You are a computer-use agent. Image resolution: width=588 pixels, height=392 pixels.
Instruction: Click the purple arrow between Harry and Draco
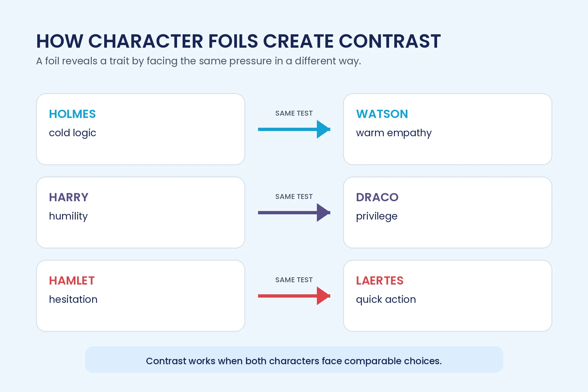coord(294,213)
